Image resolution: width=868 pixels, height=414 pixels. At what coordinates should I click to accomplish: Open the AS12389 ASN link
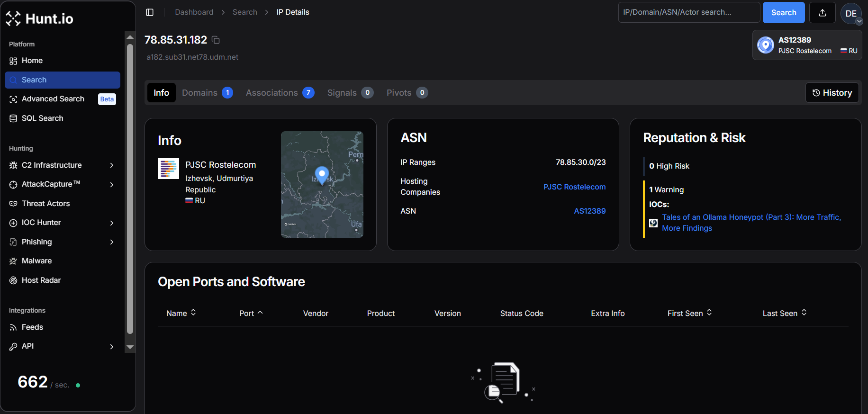tap(589, 211)
